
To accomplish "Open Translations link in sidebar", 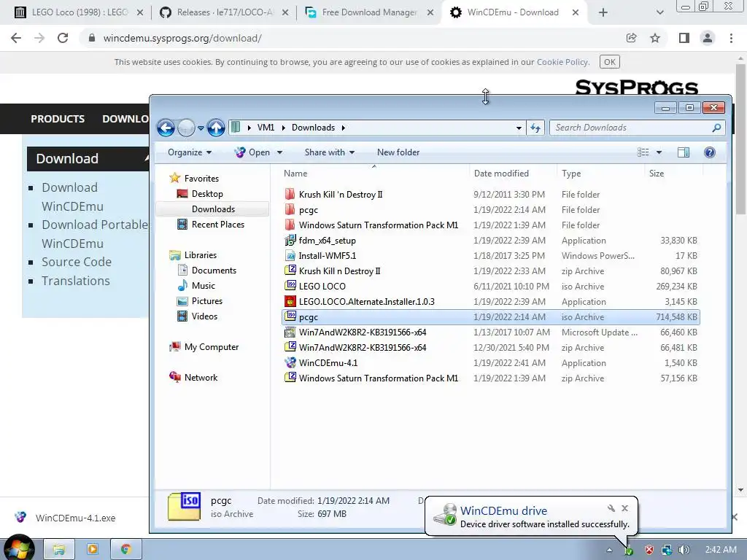I will 76,281.
